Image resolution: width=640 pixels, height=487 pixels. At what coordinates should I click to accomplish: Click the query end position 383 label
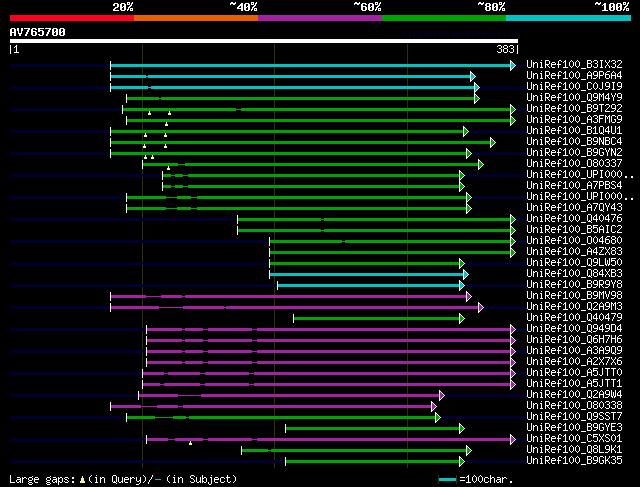505,49
